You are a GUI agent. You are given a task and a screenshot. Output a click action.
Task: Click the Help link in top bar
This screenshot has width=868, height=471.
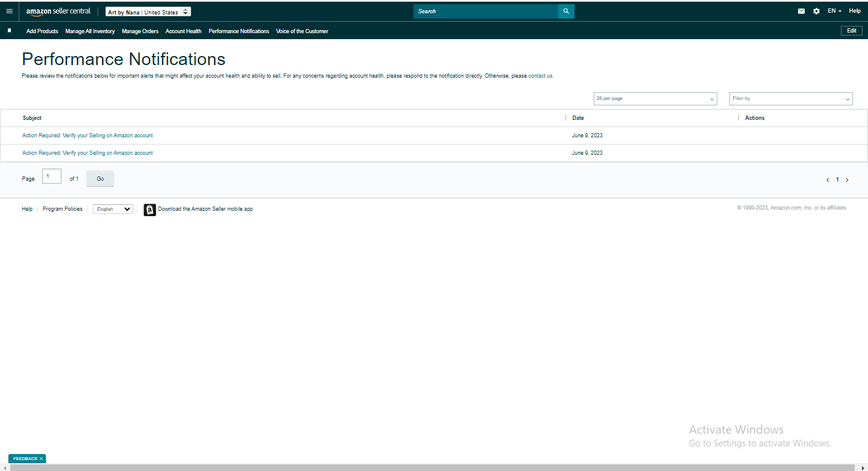[x=855, y=11]
